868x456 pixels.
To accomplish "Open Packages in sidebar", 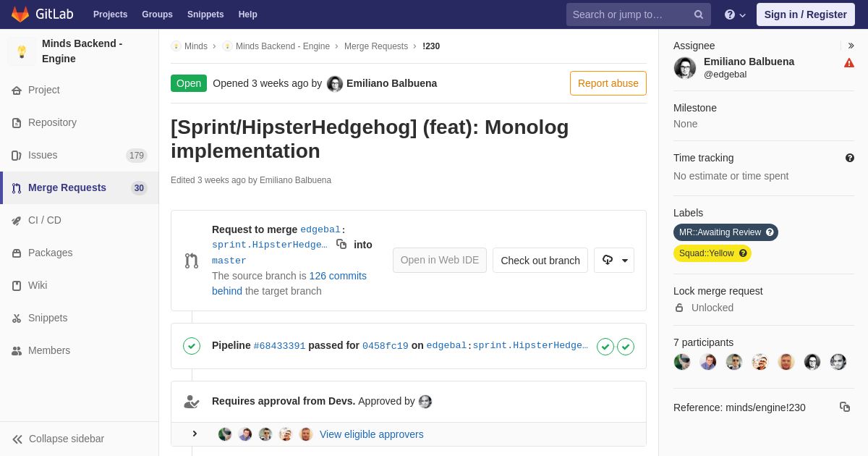I will [80, 253].
